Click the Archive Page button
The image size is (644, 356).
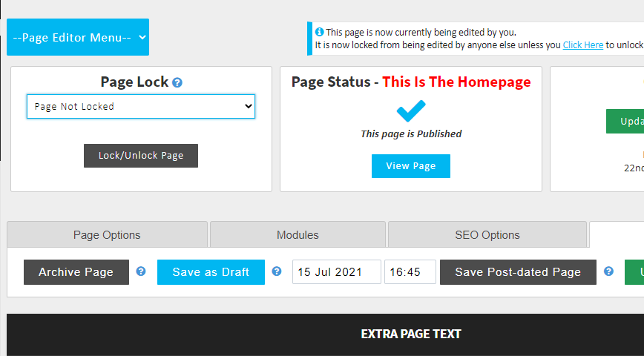[76, 272]
